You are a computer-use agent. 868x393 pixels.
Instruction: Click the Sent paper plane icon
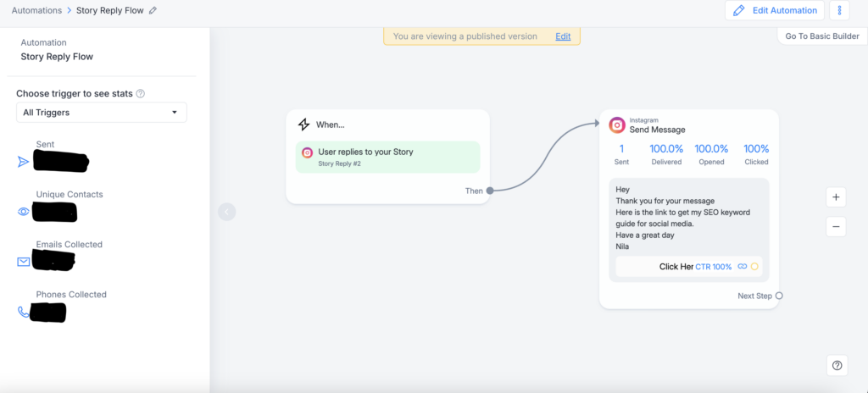click(23, 162)
